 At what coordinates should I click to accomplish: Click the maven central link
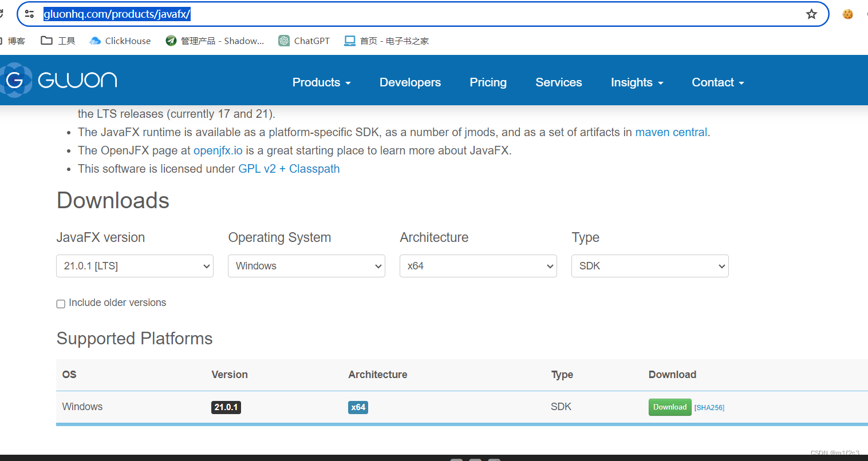(671, 132)
